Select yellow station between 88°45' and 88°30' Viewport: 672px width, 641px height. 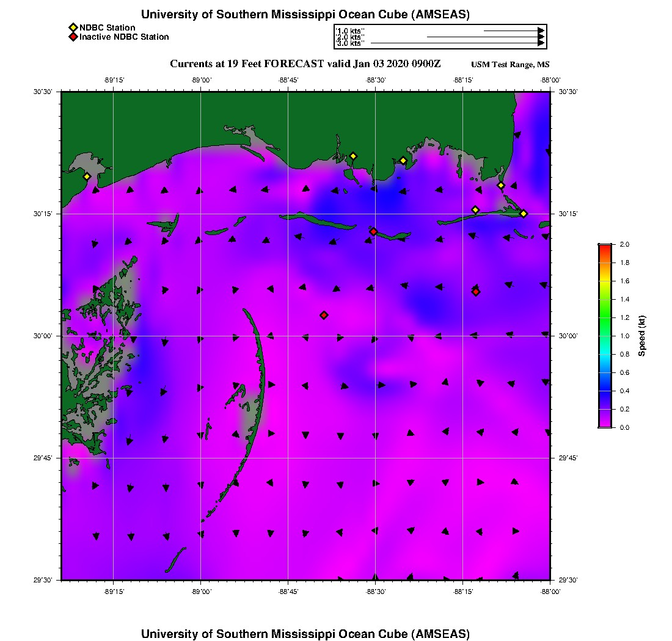pos(353,156)
